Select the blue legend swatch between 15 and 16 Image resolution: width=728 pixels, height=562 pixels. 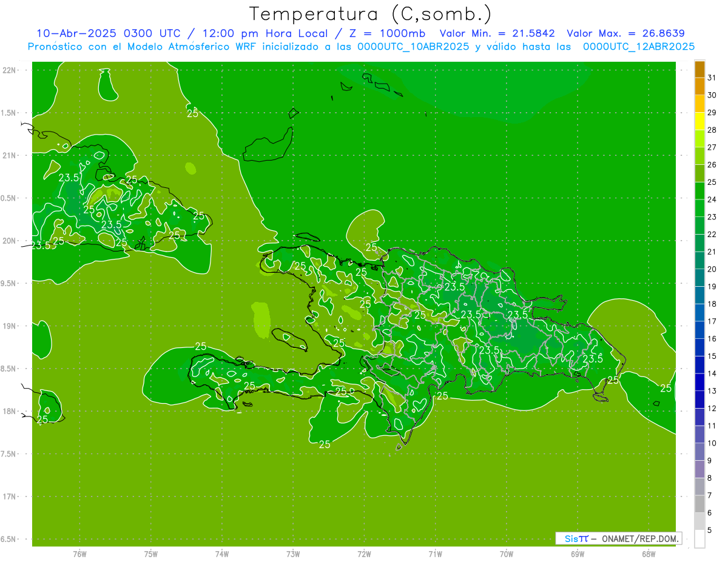(699, 348)
